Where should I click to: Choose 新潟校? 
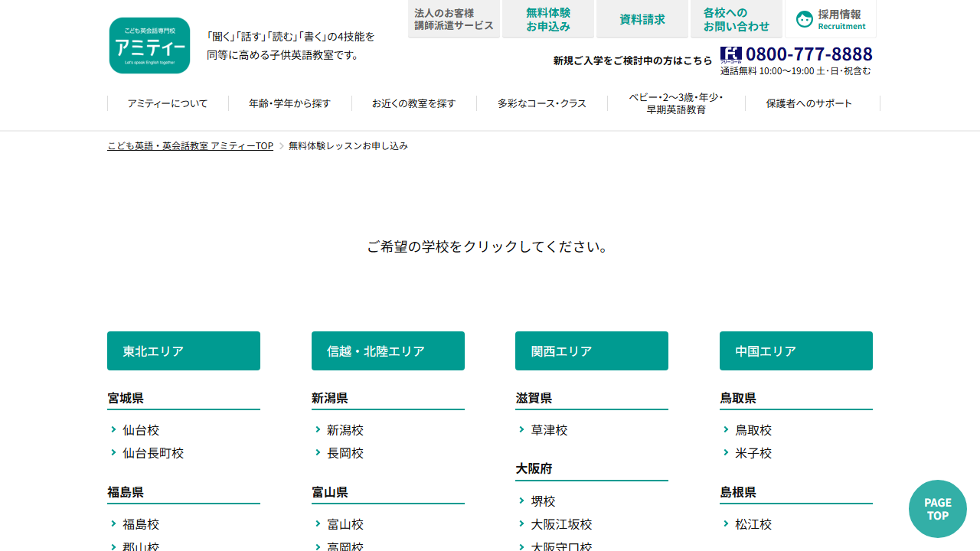coord(345,430)
